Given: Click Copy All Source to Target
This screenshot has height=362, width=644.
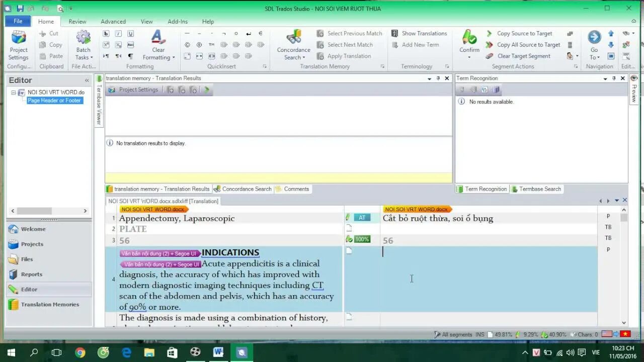Looking at the screenshot, I should 523,45.
